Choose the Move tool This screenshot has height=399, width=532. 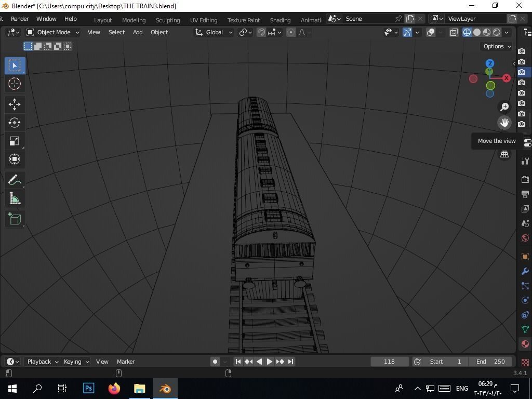(x=15, y=104)
